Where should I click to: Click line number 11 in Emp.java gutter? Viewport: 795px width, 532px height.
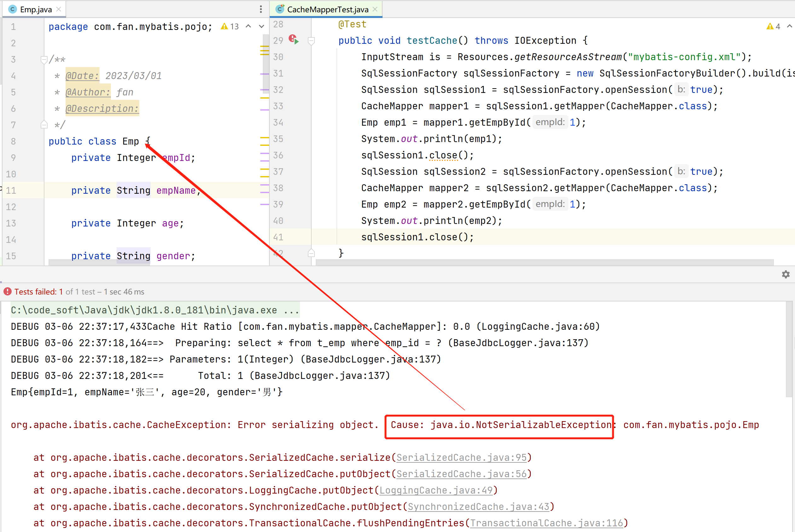click(x=11, y=190)
